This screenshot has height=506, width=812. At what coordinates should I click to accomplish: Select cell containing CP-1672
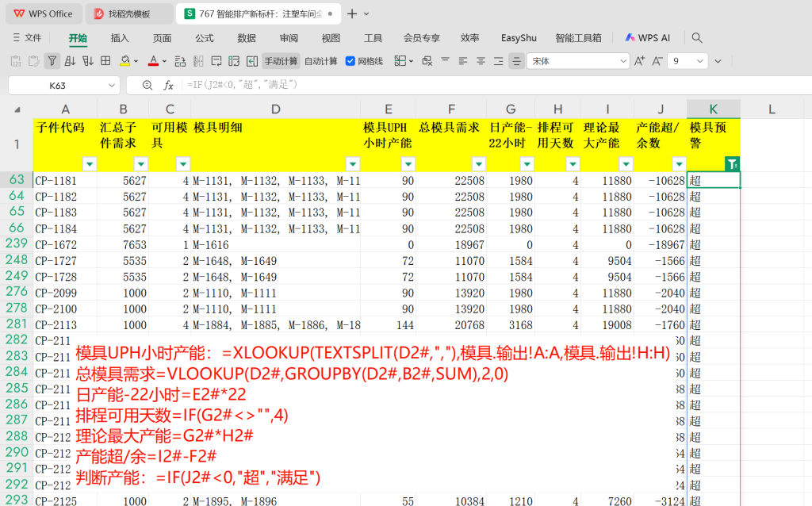click(x=65, y=245)
